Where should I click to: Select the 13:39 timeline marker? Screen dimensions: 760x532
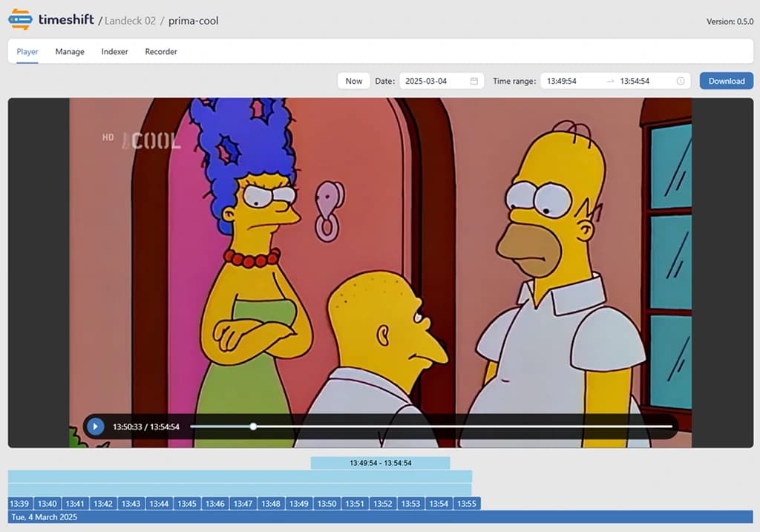coord(19,504)
